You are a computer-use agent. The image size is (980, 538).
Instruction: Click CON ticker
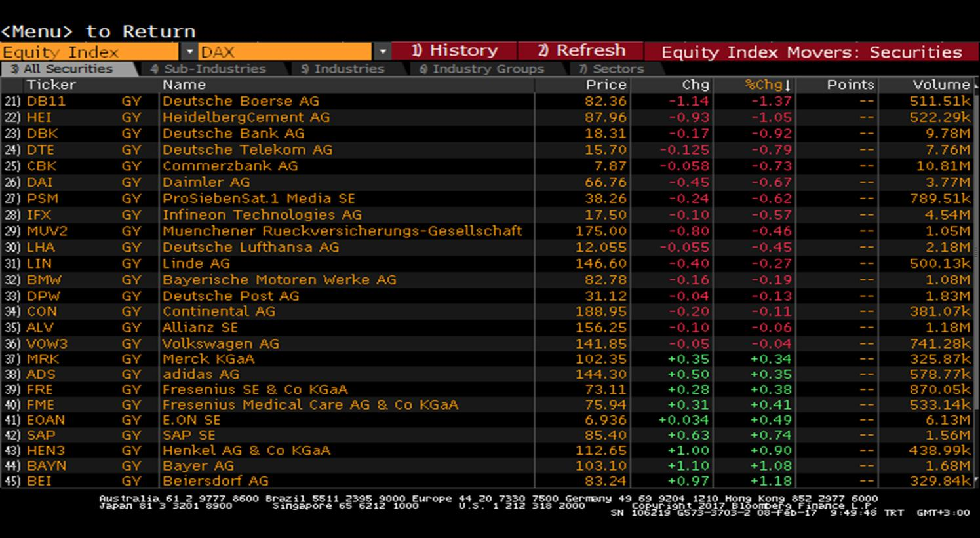pos(42,311)
